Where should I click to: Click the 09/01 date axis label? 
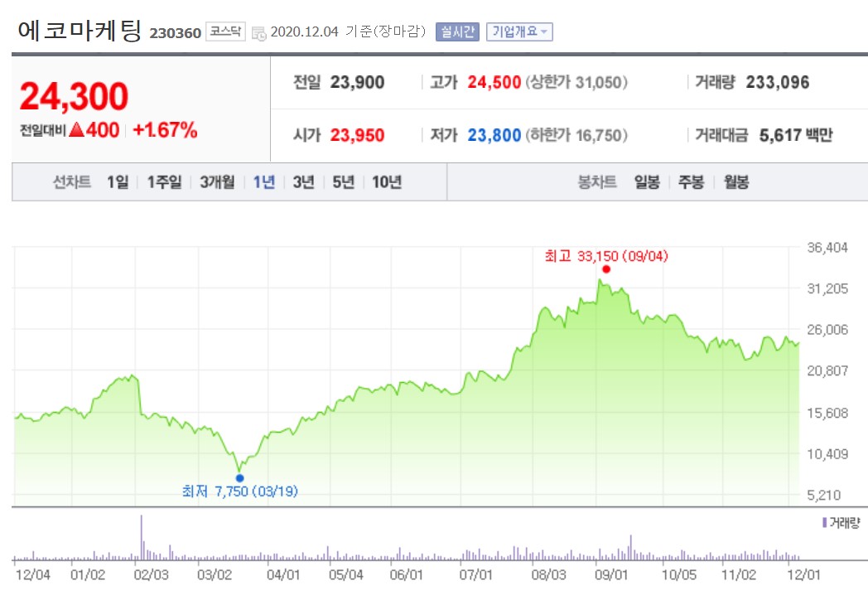(x=611, y=575)
